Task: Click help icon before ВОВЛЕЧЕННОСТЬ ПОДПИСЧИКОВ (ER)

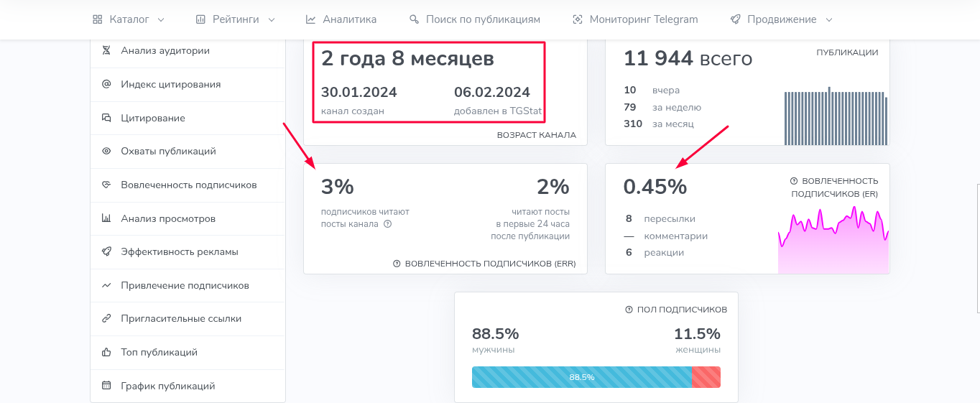Action: click(794, 181)
